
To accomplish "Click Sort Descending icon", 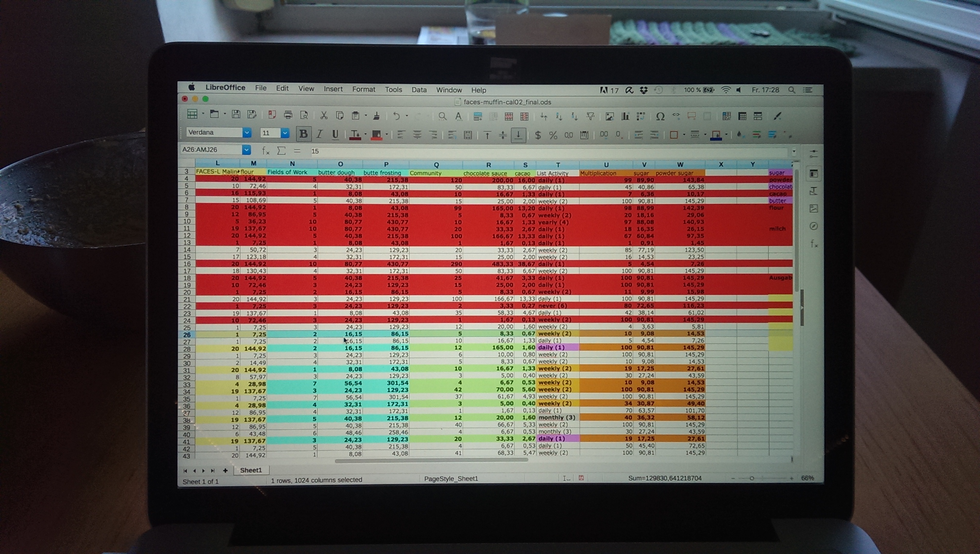I will coord(575,116).
